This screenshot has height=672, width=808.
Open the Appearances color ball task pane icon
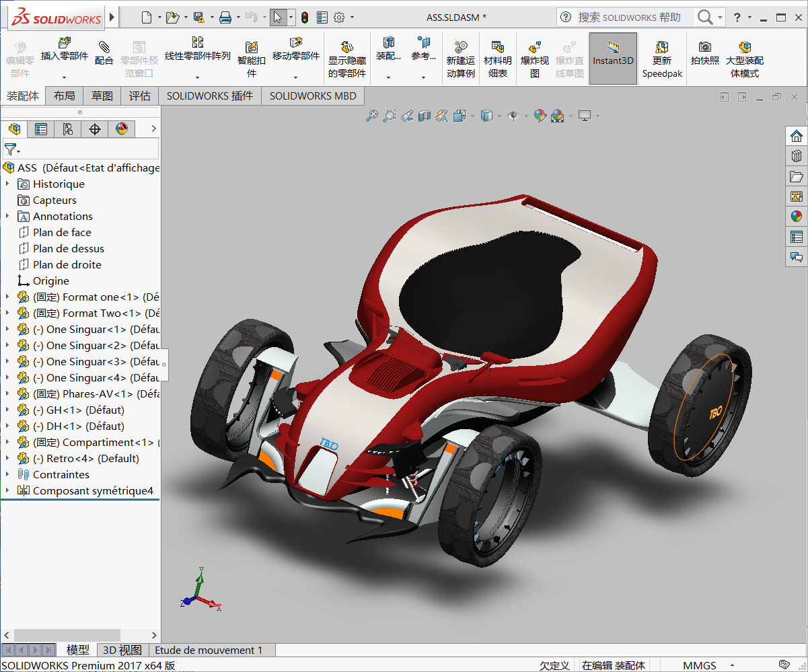tap(797, 217)
